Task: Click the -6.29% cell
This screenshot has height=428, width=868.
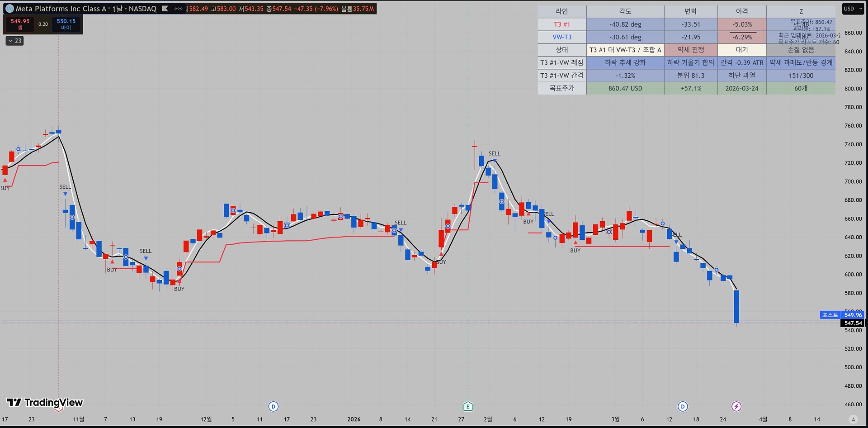Action: 742,37
